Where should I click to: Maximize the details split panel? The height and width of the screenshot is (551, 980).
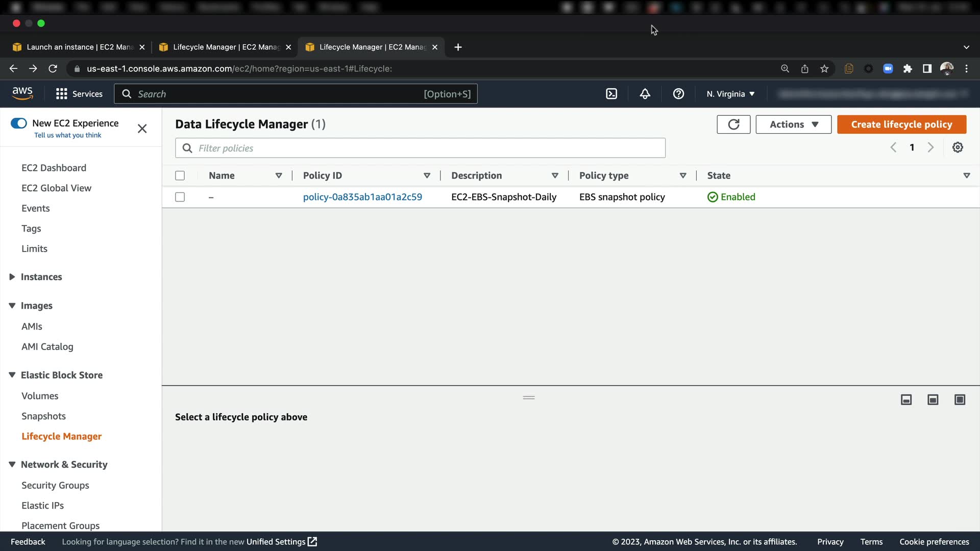(960, 399)
